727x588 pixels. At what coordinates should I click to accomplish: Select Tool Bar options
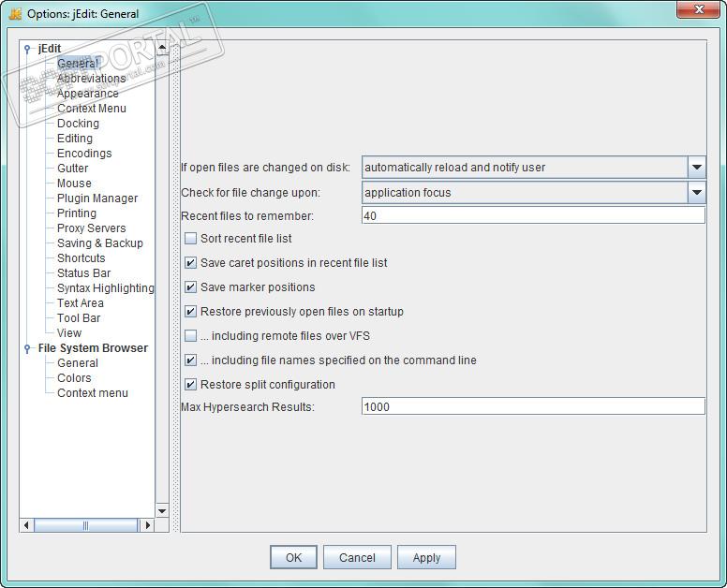tap(79, 317)
